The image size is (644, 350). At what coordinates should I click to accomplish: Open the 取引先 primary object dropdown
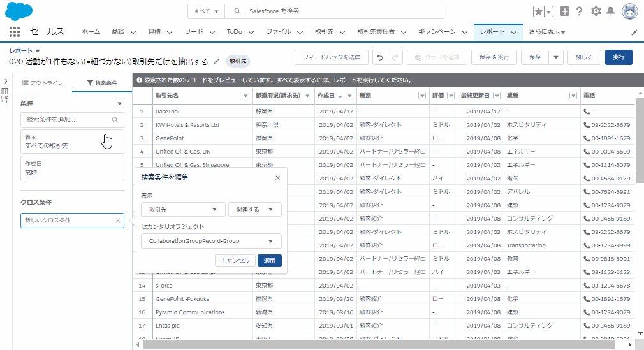[183, 210]
